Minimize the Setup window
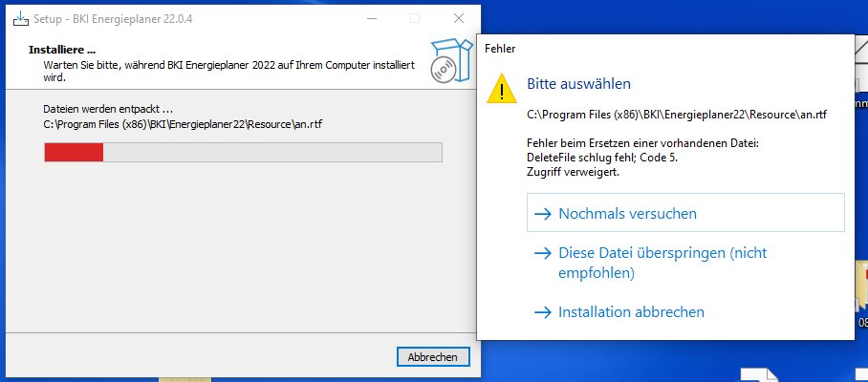 click(370, 18)
